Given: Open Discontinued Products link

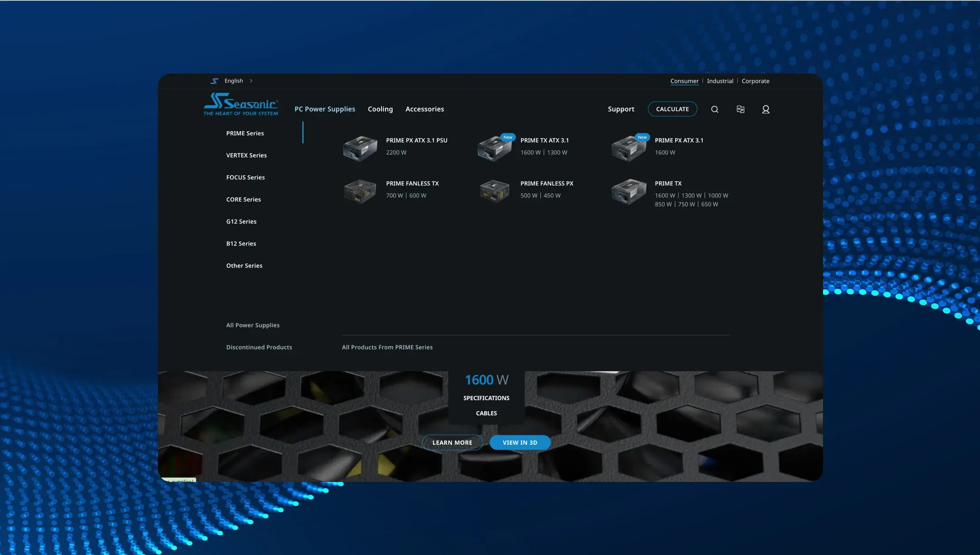Looking at the screenshot, I should 259,347.
